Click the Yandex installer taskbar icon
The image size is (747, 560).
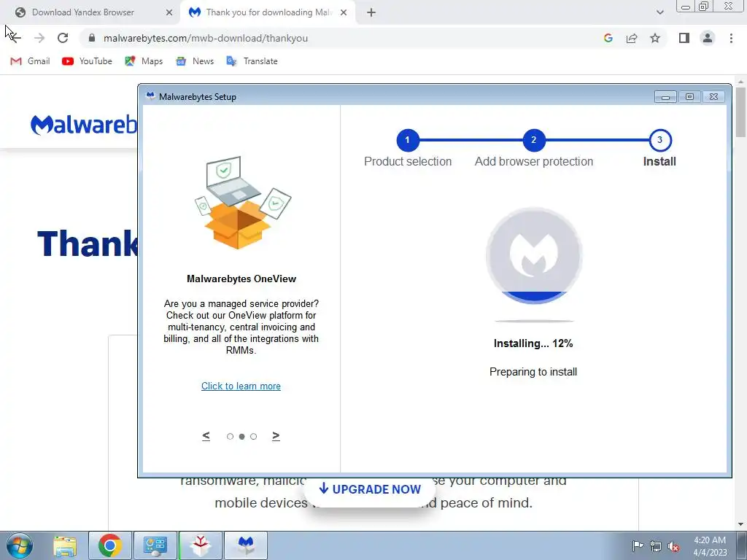tap(201, 545)
